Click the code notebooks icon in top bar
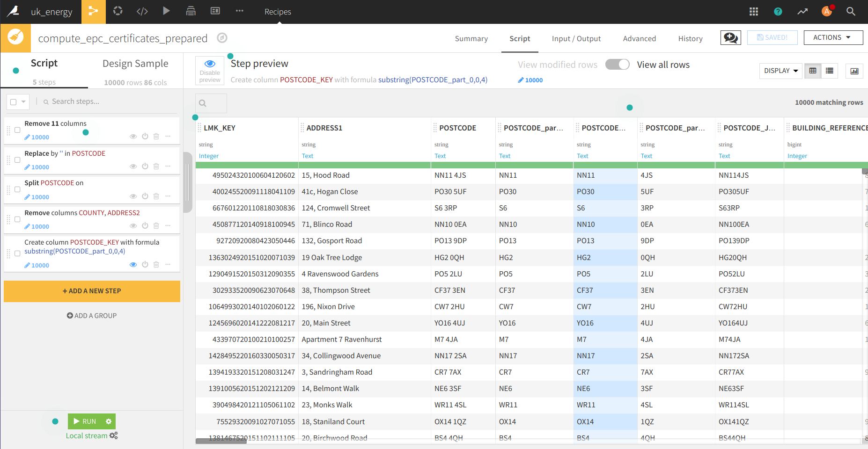 pos(142,11)
